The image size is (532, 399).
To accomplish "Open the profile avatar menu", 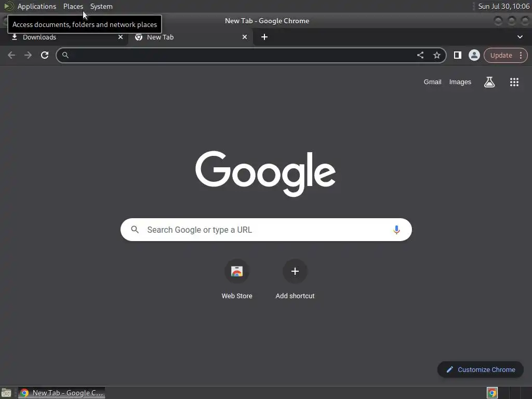I will click(x=474, y=55).
